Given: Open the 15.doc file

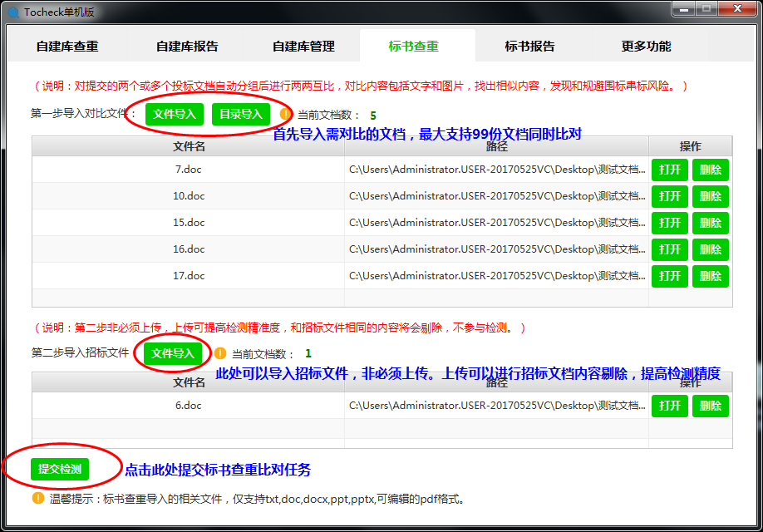Looking at the screenshot, I should [x=670, y=223].
